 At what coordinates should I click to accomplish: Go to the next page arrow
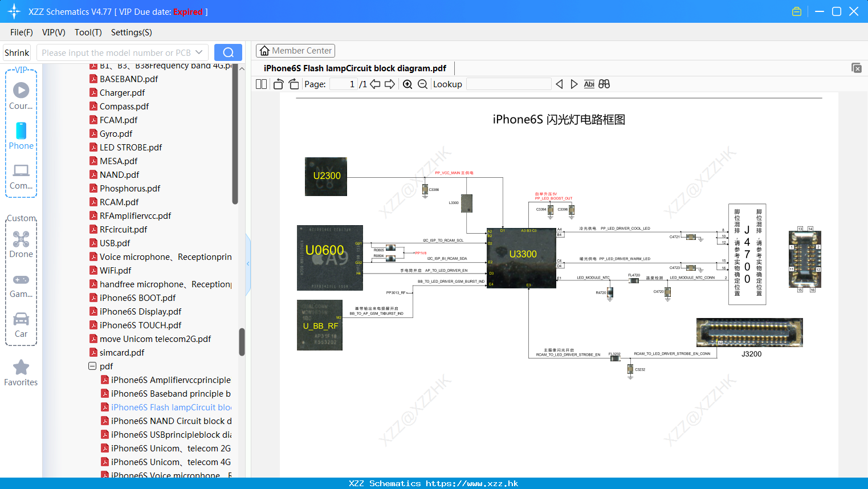[390, 84]
